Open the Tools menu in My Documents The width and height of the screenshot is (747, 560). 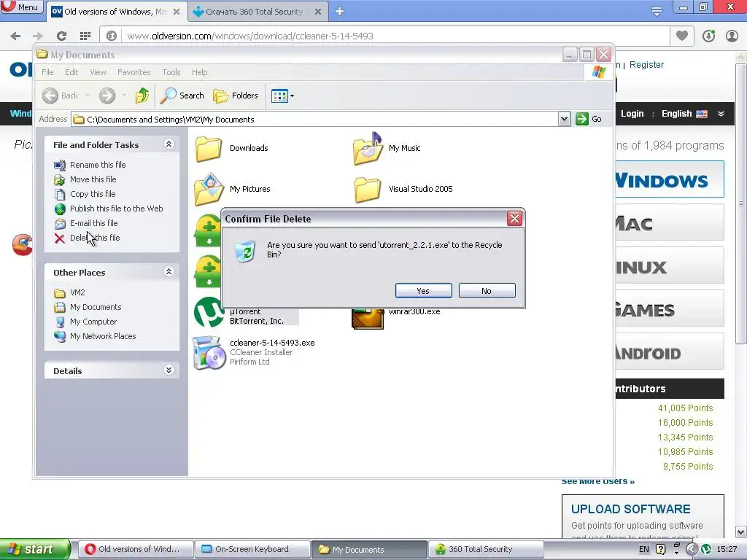[171, 72]
